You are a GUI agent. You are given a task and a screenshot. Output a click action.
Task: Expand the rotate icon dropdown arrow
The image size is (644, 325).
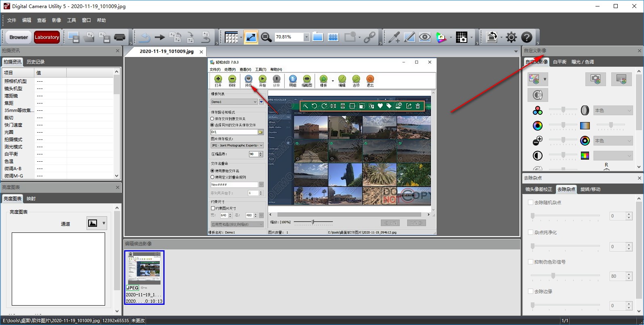coord(501,37)
